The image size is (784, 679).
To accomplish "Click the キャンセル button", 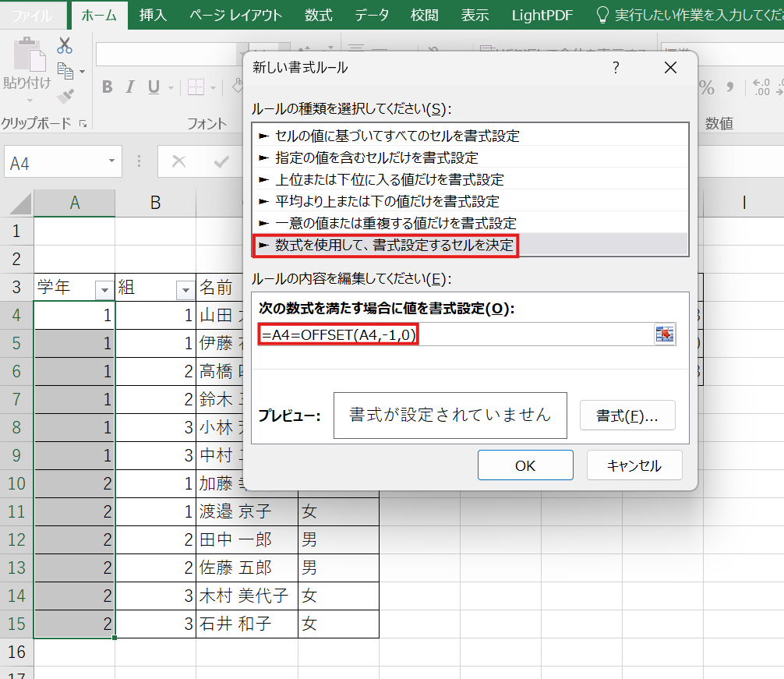I will pyautogui.click(x=634, y=465).
